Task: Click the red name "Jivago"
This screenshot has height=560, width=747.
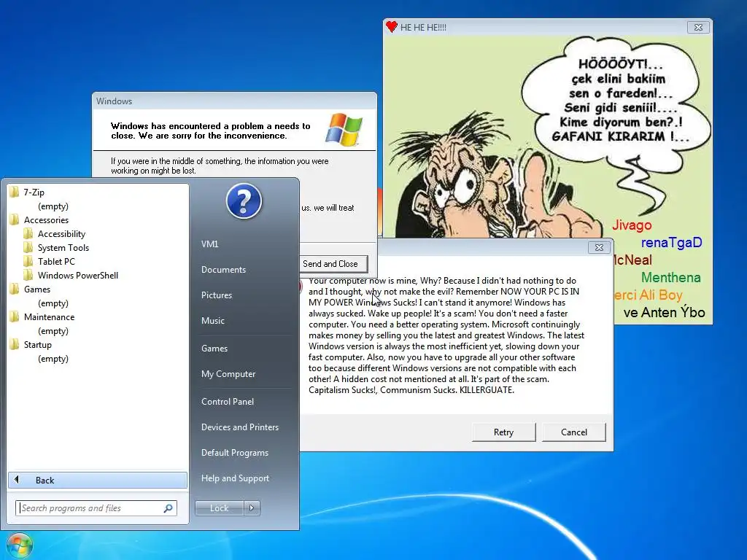Action: click(632, 225)
